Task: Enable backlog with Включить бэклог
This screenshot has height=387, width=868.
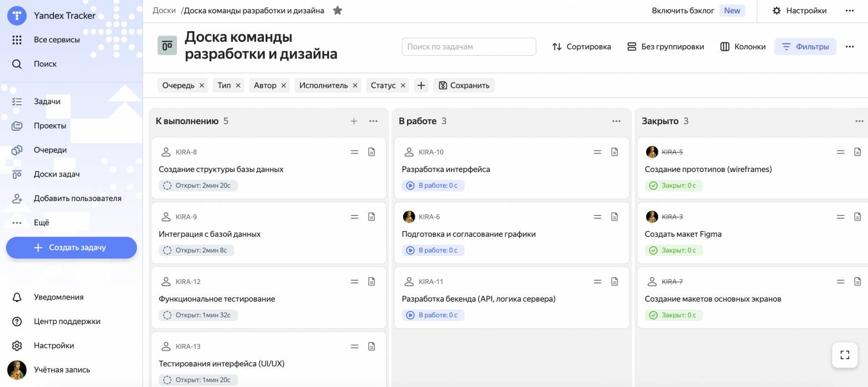Action: (683, 11)
